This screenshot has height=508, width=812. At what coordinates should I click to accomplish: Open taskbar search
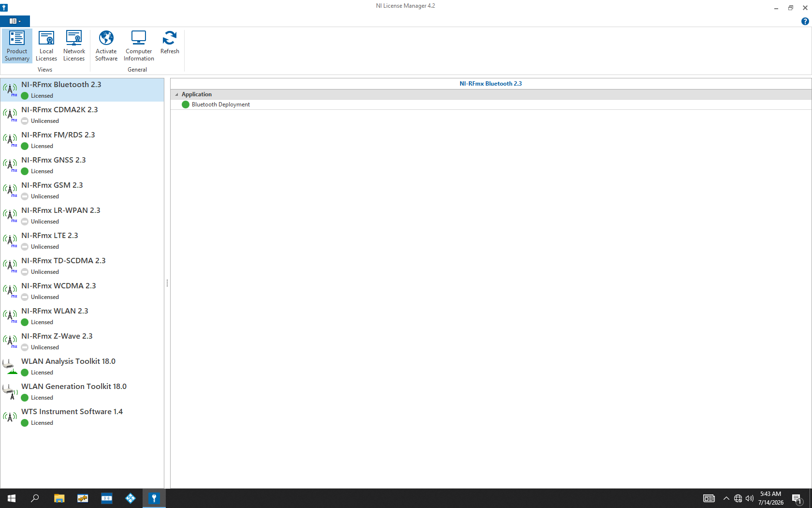[35, 498]
